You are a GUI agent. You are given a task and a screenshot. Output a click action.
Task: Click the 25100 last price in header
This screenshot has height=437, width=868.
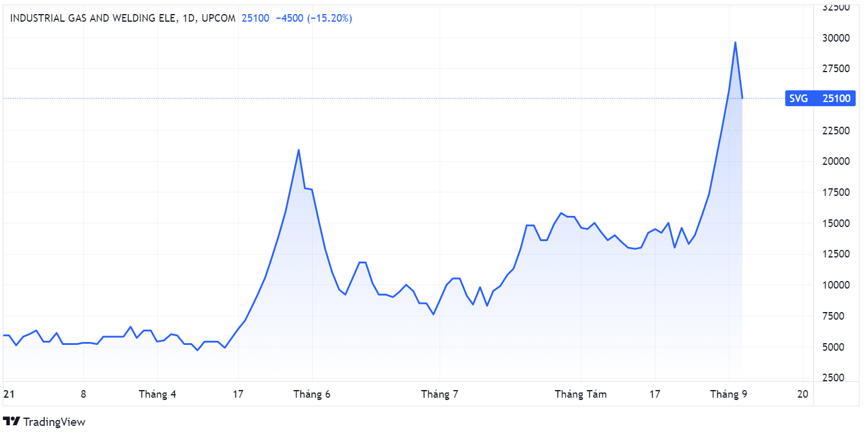pyautogui.click(x=255, y=18)
